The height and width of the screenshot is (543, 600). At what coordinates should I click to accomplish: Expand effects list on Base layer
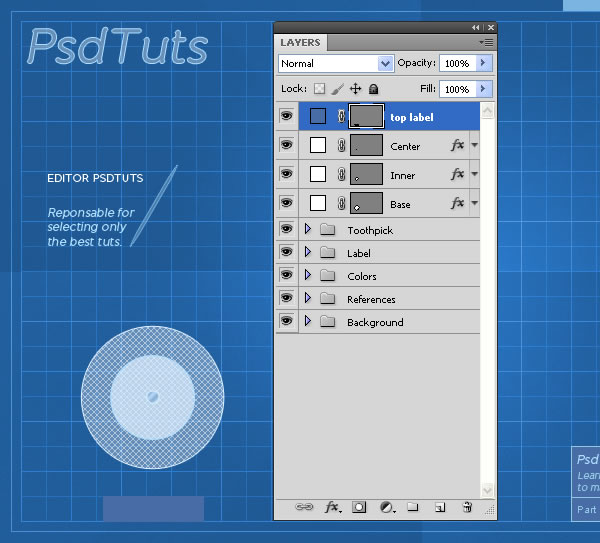click(x=474, y=203)
